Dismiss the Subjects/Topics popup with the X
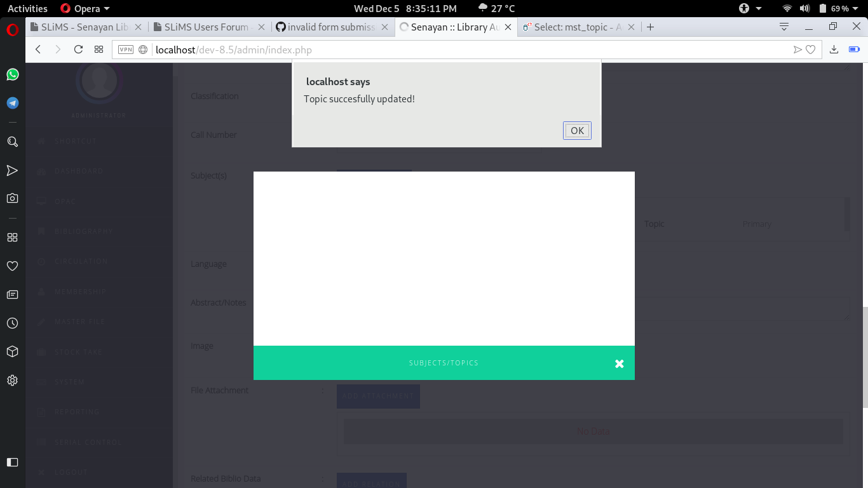The height and width of the screenshot is (488, 868). pos(620,363)
